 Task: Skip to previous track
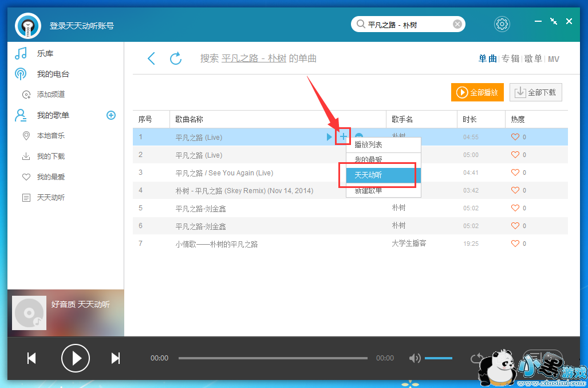coord(31,358)
